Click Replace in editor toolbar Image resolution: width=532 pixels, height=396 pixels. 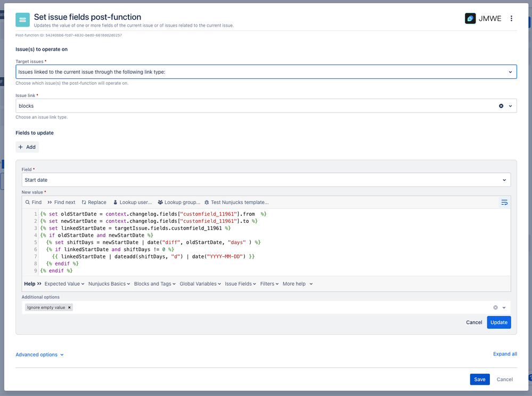[94, 203]
